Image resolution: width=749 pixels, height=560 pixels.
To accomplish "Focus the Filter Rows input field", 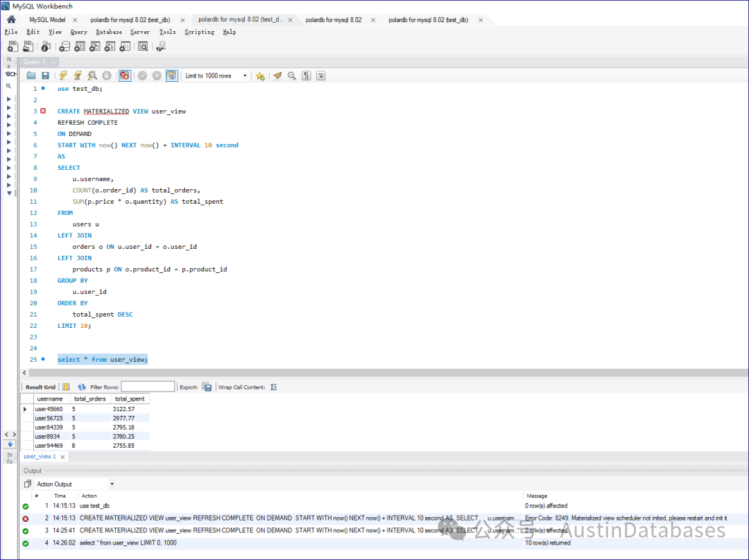I will (x=148, y=387).
